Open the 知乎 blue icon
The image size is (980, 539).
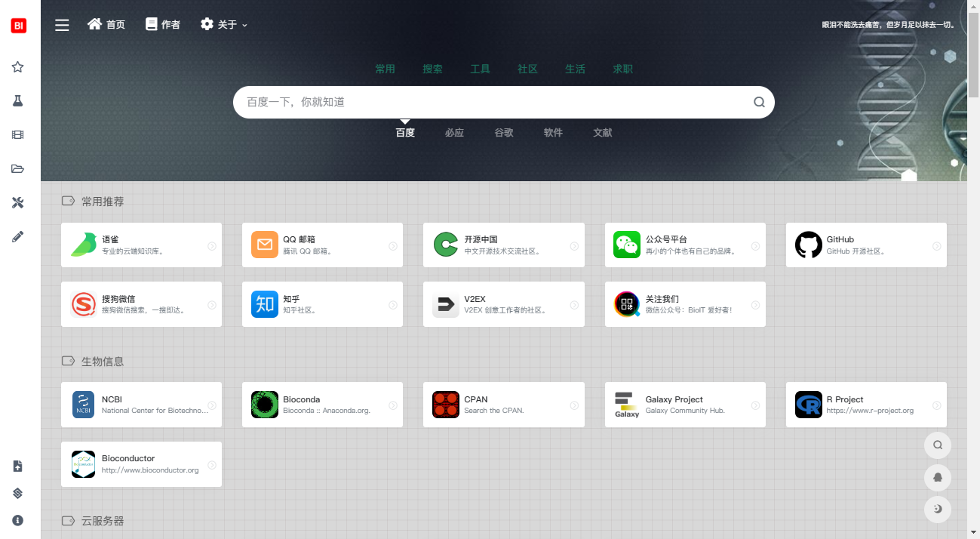[265, 304]
